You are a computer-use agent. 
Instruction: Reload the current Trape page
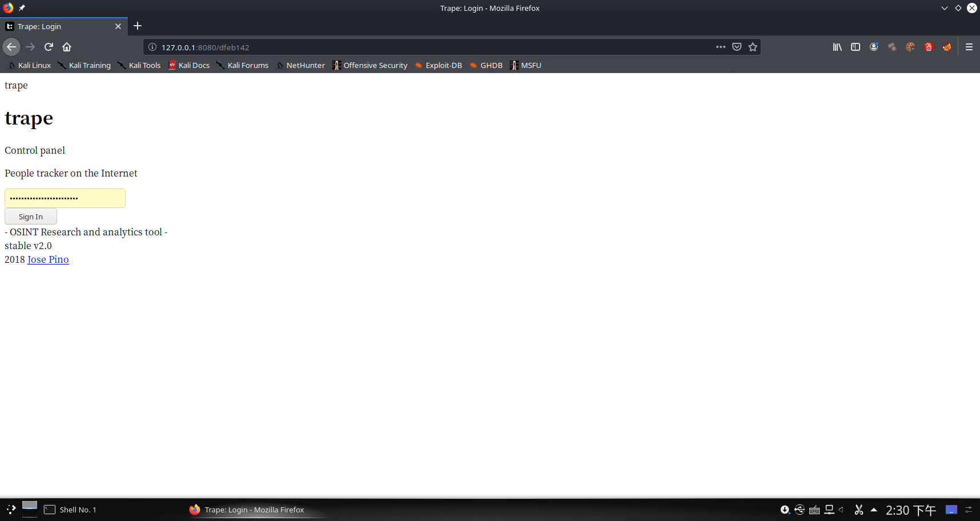click(x=49, y=47)
